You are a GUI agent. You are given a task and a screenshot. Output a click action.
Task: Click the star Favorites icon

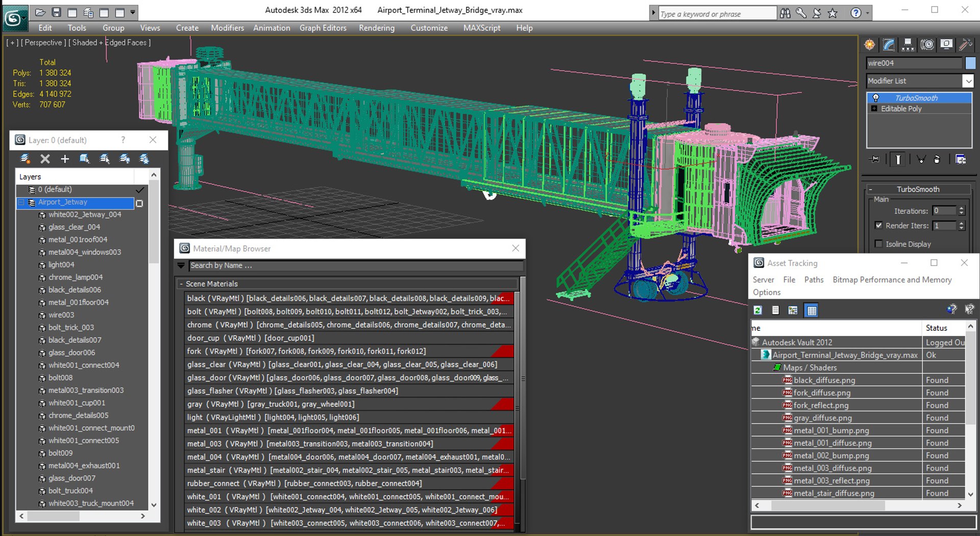(832, 14)
